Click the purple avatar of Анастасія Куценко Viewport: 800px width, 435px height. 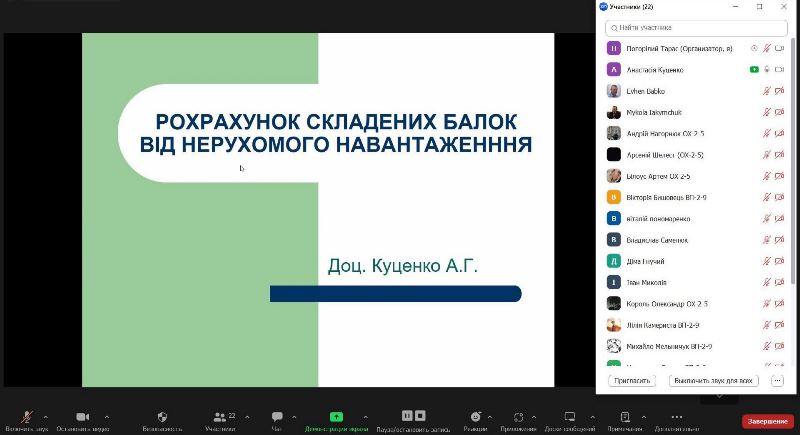click(613, 69)
